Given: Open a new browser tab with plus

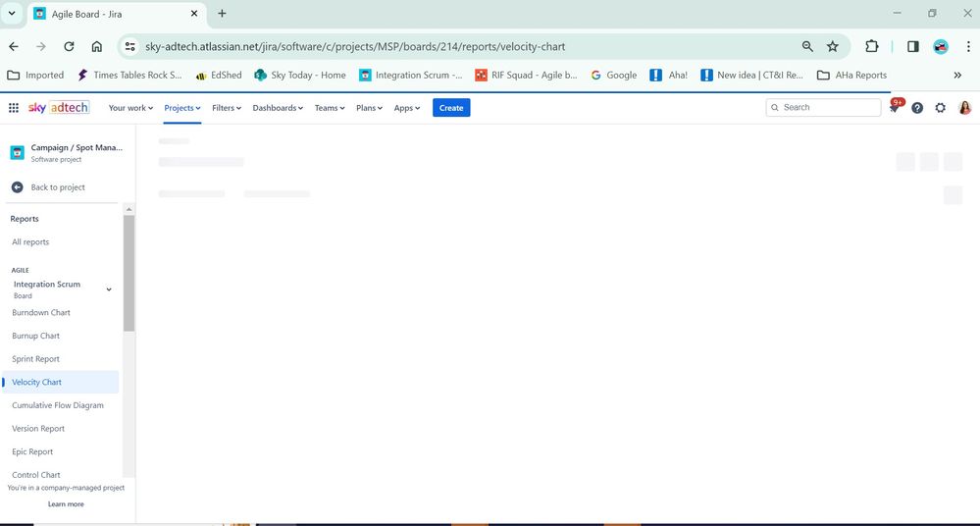Looking at the screenshot, I should tap(222, 13).
